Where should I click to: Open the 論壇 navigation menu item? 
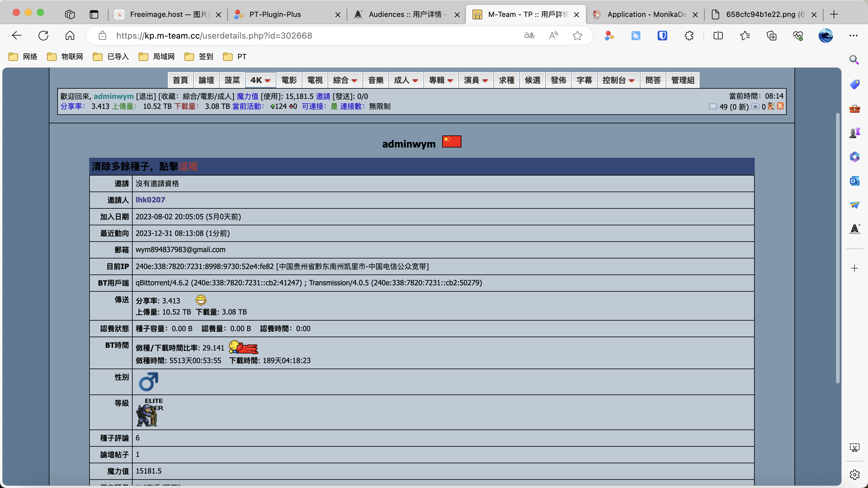[206, 80]
